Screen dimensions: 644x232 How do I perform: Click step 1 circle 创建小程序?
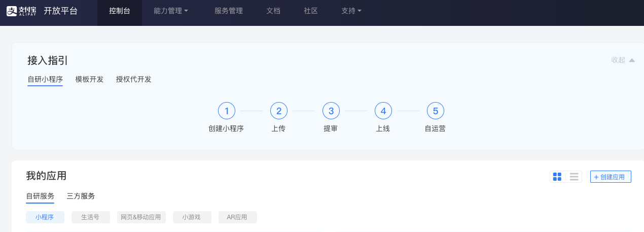(x=227, y=111)
